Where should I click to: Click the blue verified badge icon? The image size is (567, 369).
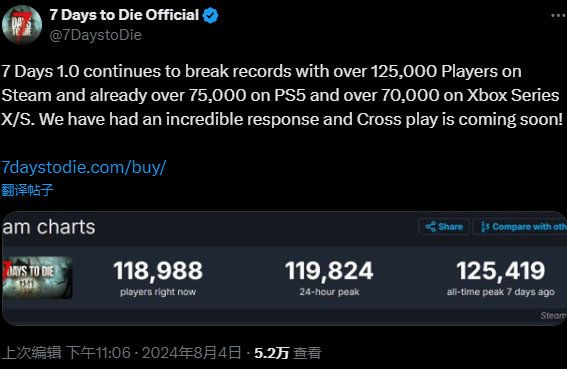[x=210, y=16]
